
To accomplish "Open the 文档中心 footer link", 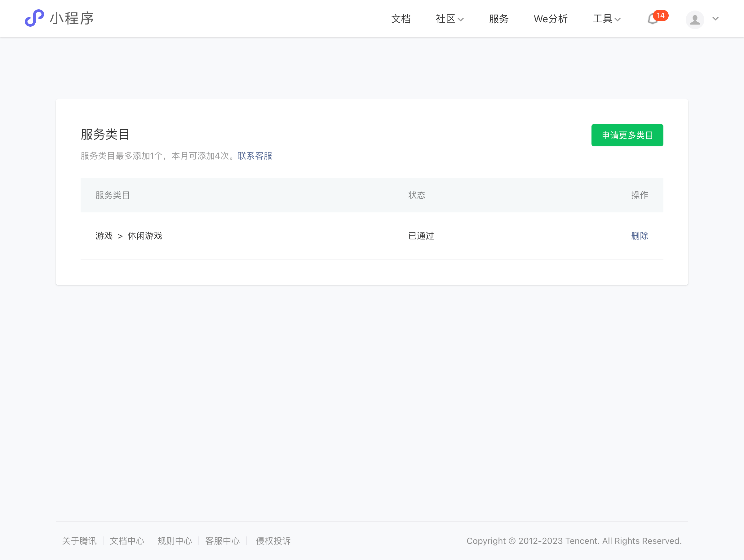I will (127, 541).
